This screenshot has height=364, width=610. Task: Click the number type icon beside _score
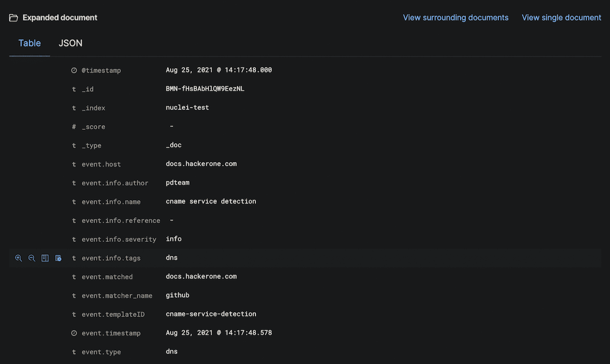tap(74, 127)
